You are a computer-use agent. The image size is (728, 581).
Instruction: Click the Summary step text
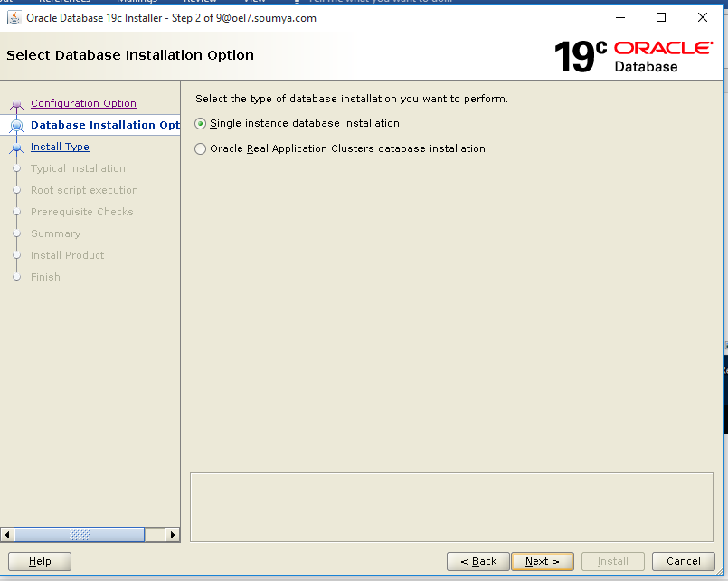coord(56,233)
